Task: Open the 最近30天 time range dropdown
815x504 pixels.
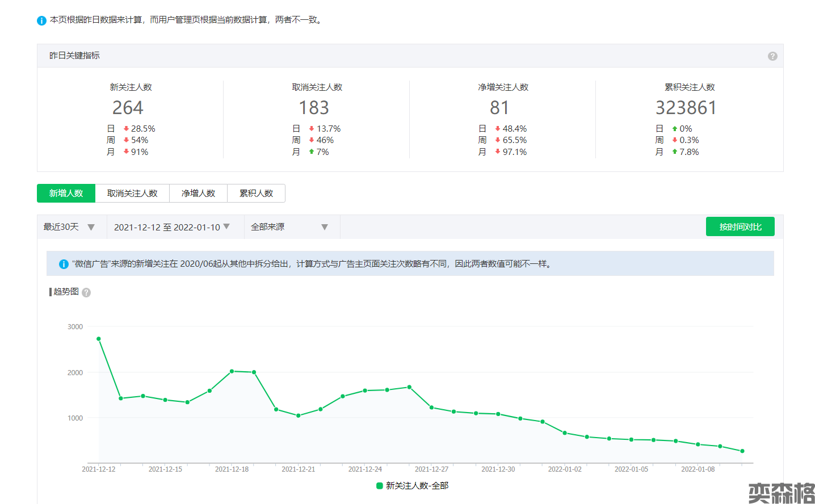Action: [69, 227]
